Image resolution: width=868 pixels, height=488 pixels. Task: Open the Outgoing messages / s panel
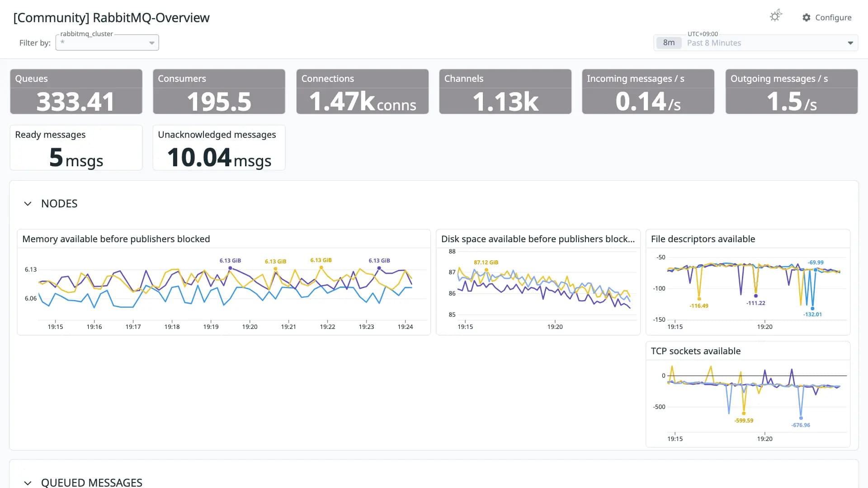coord(791,91)
